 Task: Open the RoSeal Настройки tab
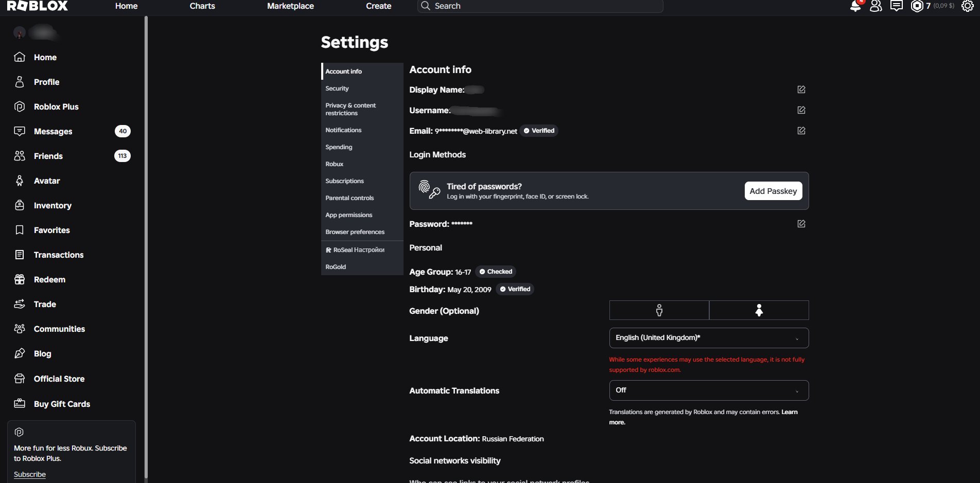[362, 250]
